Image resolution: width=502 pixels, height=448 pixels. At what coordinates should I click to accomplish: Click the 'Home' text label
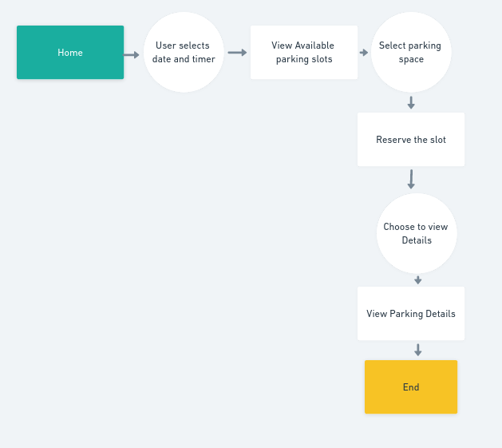tap(70, 53)
